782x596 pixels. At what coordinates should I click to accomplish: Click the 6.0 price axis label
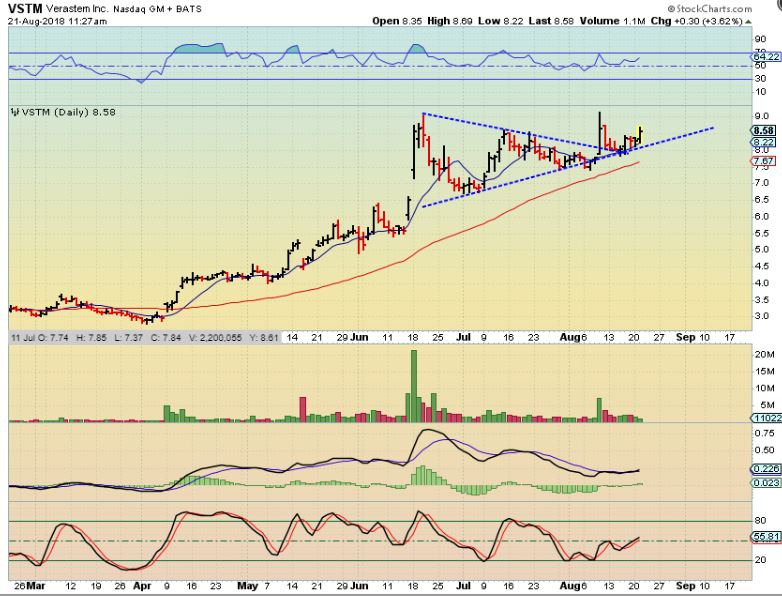(761, 216)
